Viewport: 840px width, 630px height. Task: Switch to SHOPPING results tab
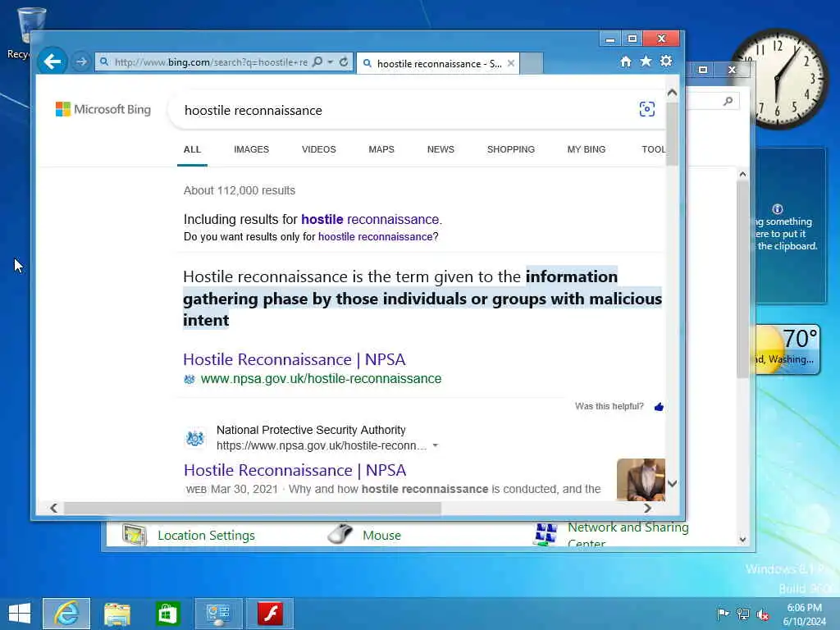click(510, 149)
